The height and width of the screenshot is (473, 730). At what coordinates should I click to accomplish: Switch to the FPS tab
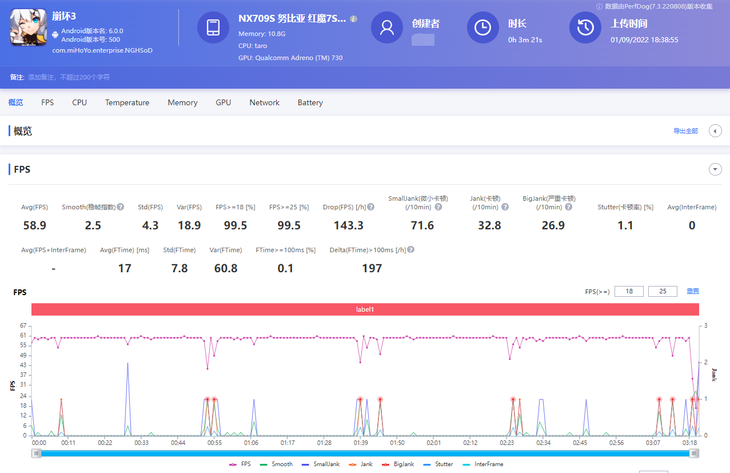point(47,102)
